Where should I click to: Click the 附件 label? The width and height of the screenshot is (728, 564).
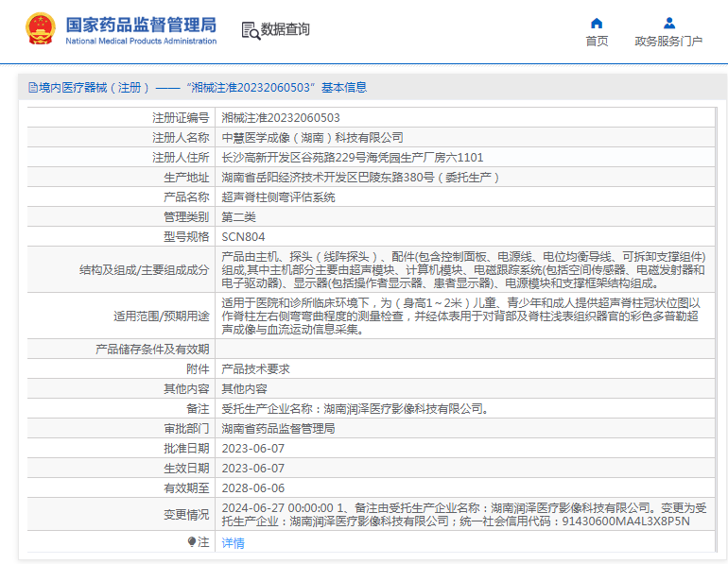tap(198, 369)
